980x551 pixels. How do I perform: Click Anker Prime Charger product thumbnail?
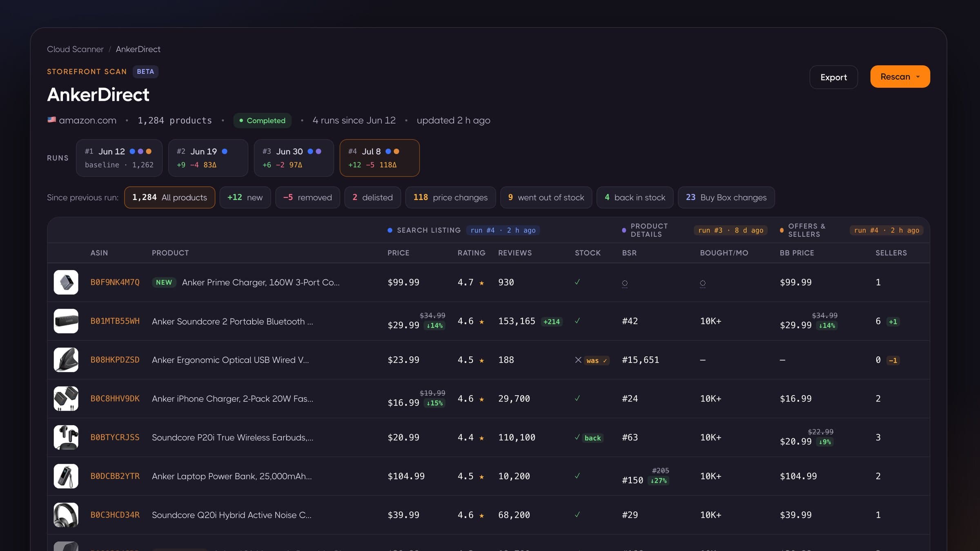pos(66,282)
